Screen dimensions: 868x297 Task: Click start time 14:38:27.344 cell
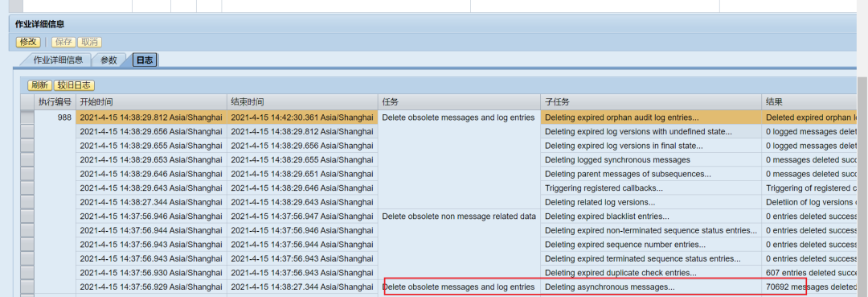click(x=151, y=202)
